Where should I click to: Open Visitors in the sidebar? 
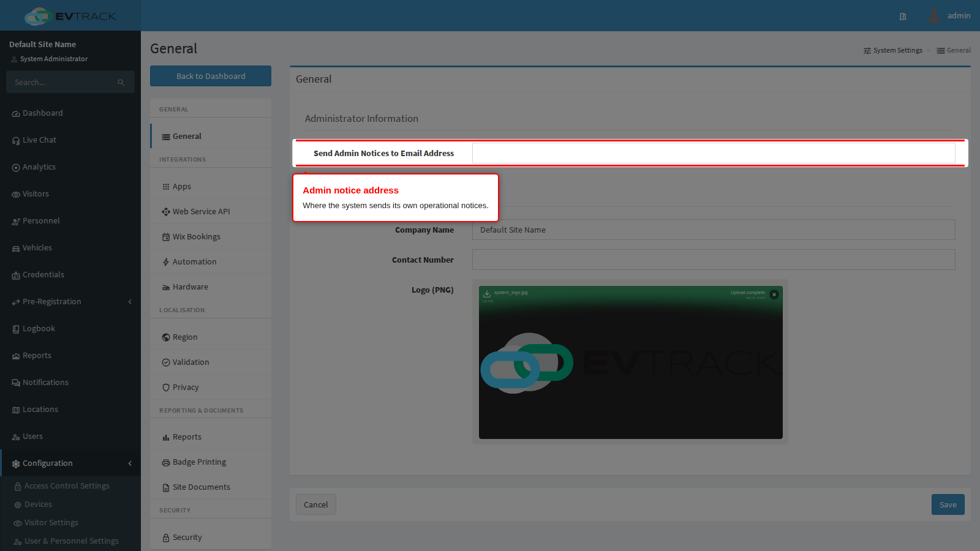[x=70, y=194]
